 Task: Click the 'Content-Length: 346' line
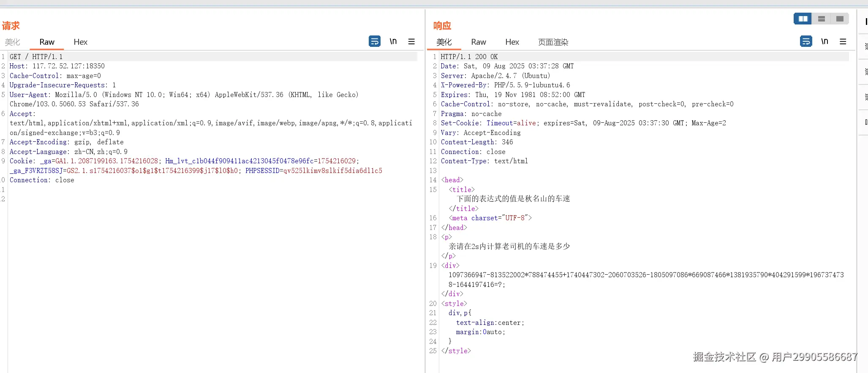pyautogui.click(x=477, y=142)
